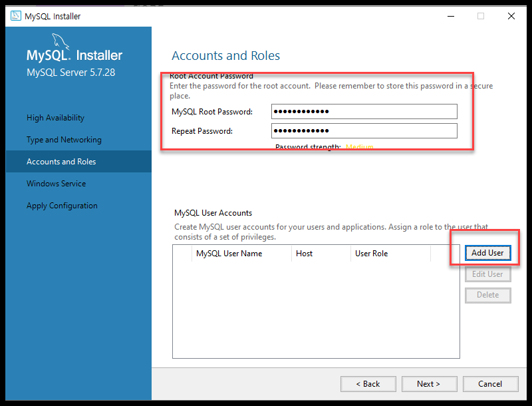Screen dimensions: 532x406
Task: Focus the MySQL Root Password field
Action: (364, 111)
